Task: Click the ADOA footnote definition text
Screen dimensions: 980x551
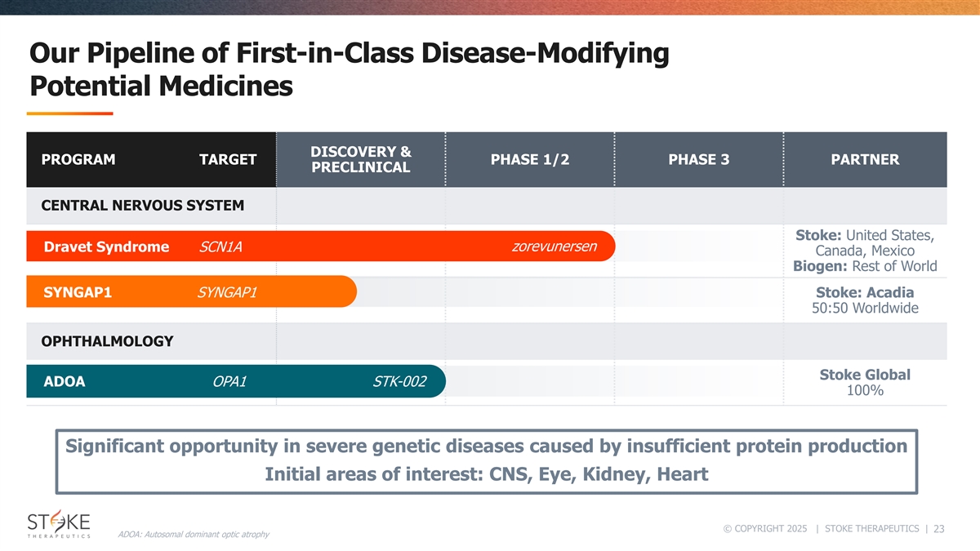Action: 194,535
